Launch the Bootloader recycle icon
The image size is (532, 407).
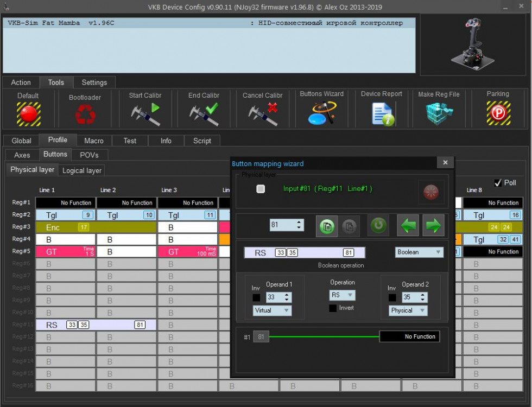click(x=85, y=114)
